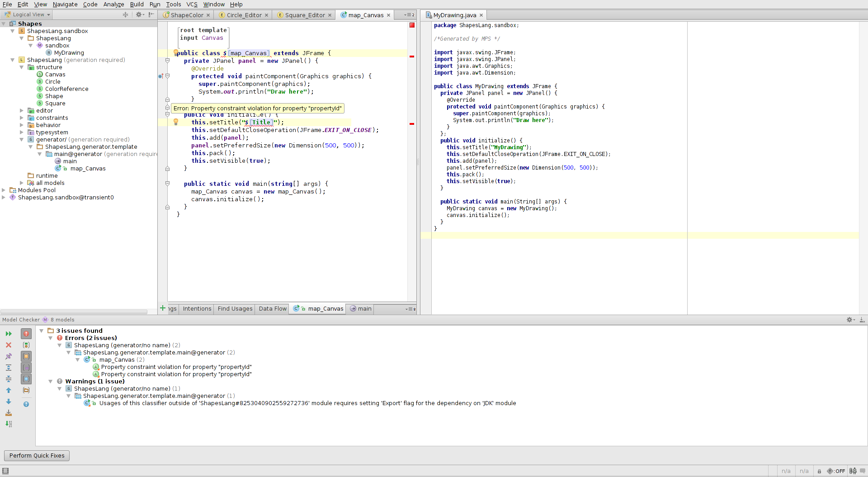The height and width of the screenshot is (477, 868).
Task: Switch to the Circle_Editor tab
Action: pyautogui.click(x=244, y=15)
